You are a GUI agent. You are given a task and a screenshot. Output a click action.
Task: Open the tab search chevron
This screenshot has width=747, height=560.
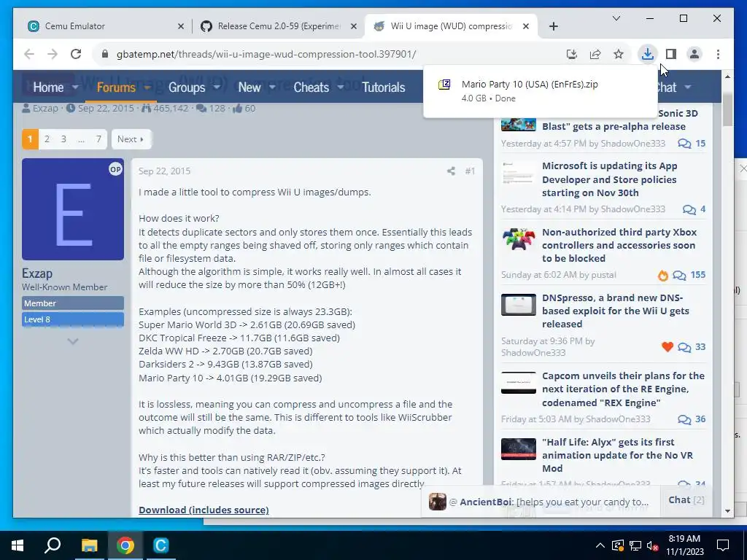coord(616,18)
